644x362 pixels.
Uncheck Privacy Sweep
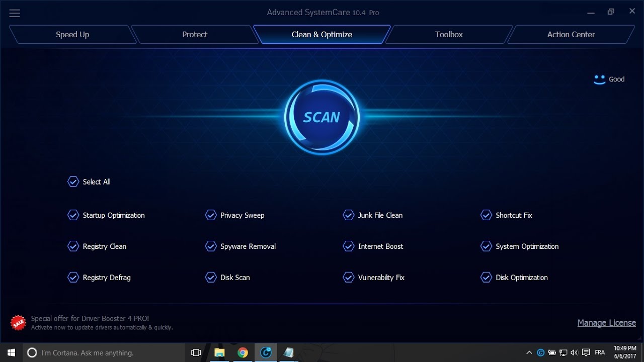(211, 215)
